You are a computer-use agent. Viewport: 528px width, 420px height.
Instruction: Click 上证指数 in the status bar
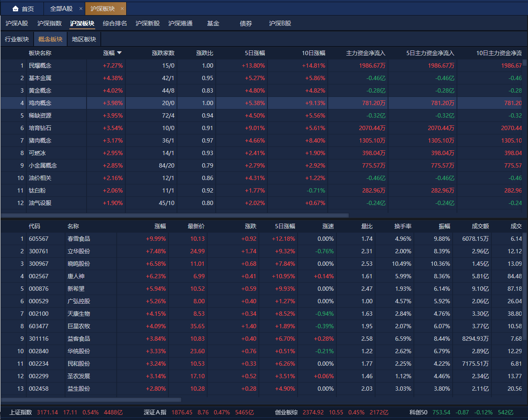tap(21, 412)
